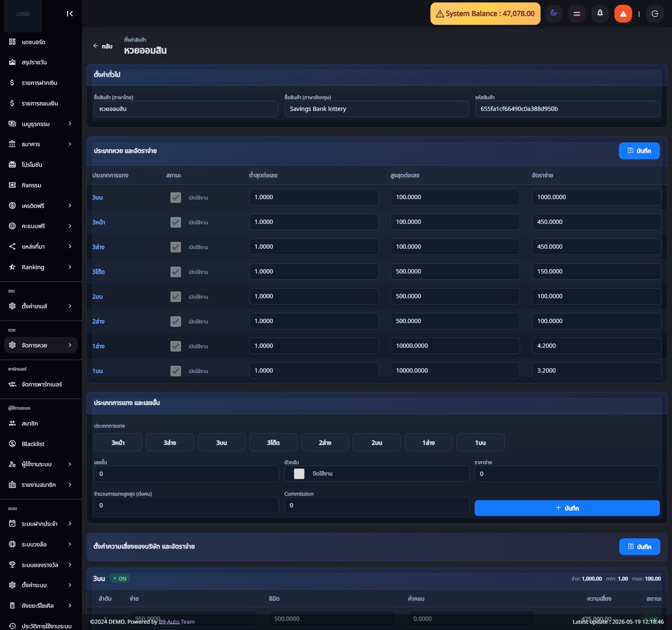Open กิจกรรม activity icon
672x630 pixels.
12,185
